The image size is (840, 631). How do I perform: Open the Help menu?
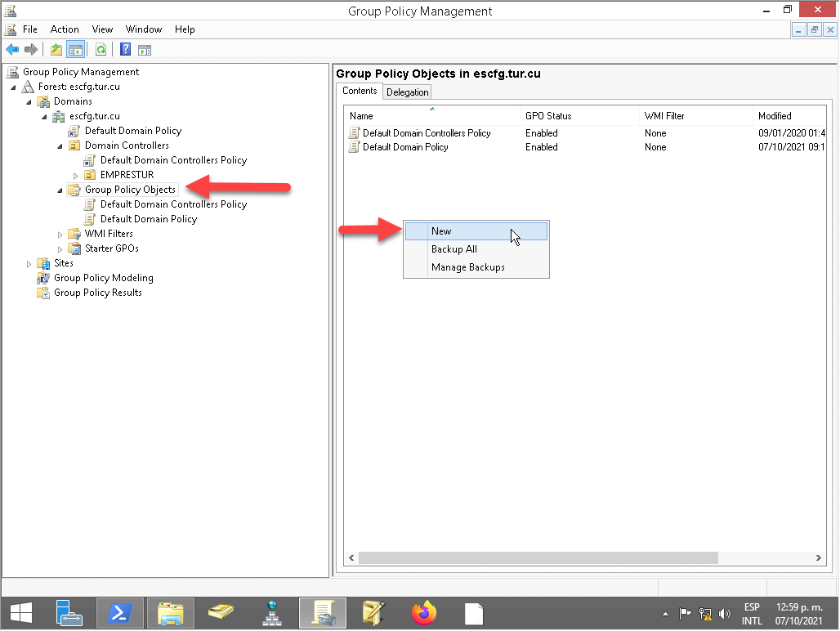pyautogui.click(x=185, y=29)
